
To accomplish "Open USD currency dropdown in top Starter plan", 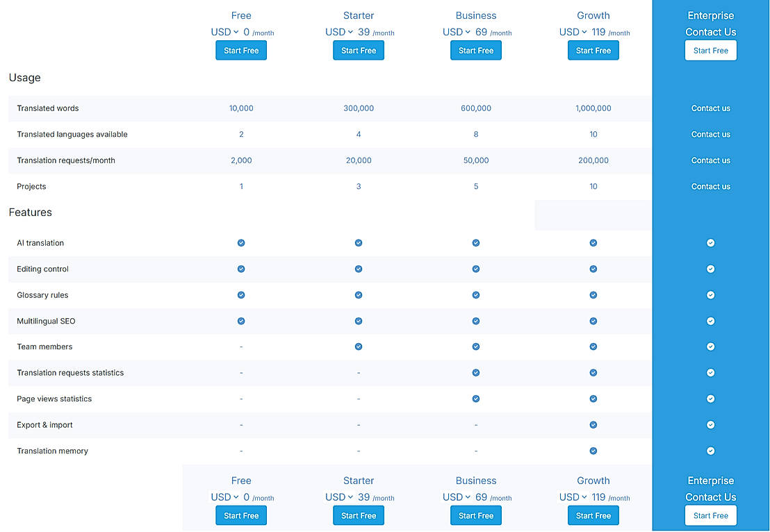I will click(x=339, y=32).
